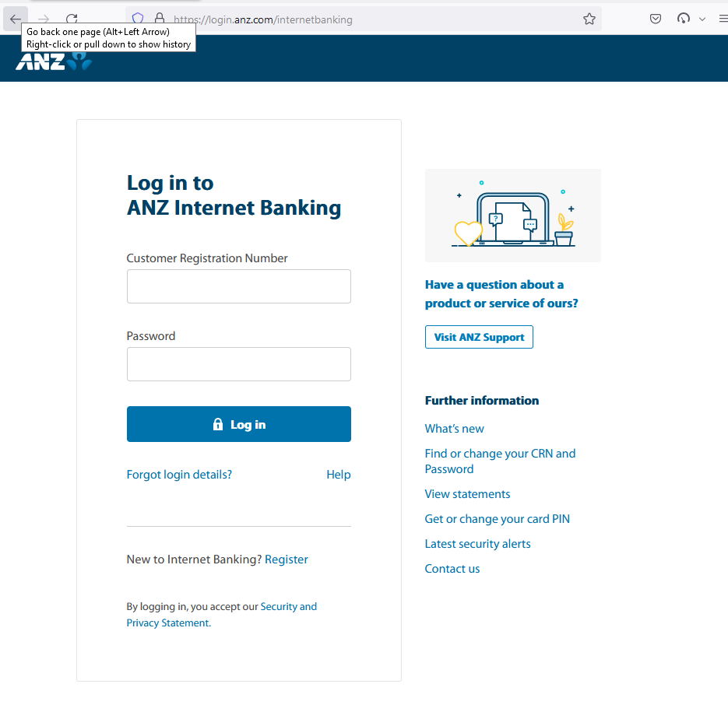Click the Firefox account icon
728x719 pixels.
click(684, 19)
